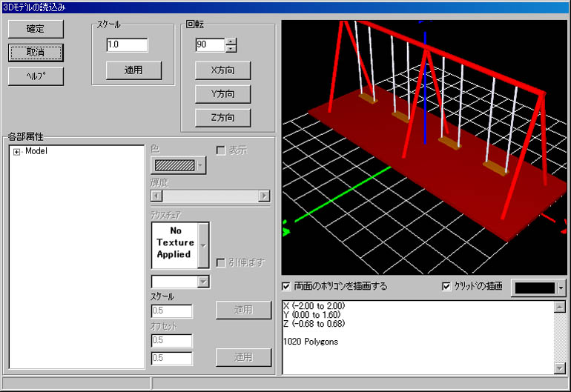Click the scale input field showing 1.0
Viewport: 571px width, 392px height.
click(127, 45)
